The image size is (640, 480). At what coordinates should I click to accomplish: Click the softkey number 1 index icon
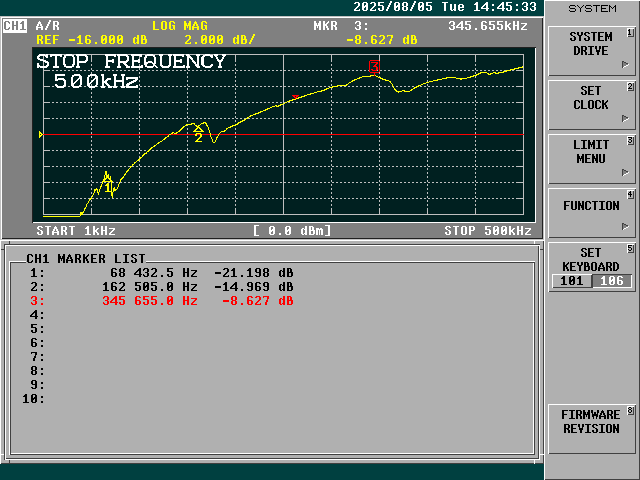(630, 32)
